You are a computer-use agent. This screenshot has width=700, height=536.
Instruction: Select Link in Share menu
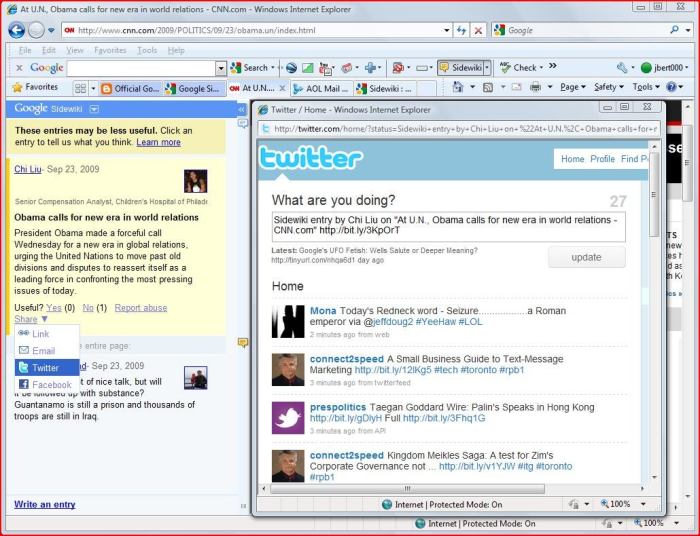tap(47, 333)
